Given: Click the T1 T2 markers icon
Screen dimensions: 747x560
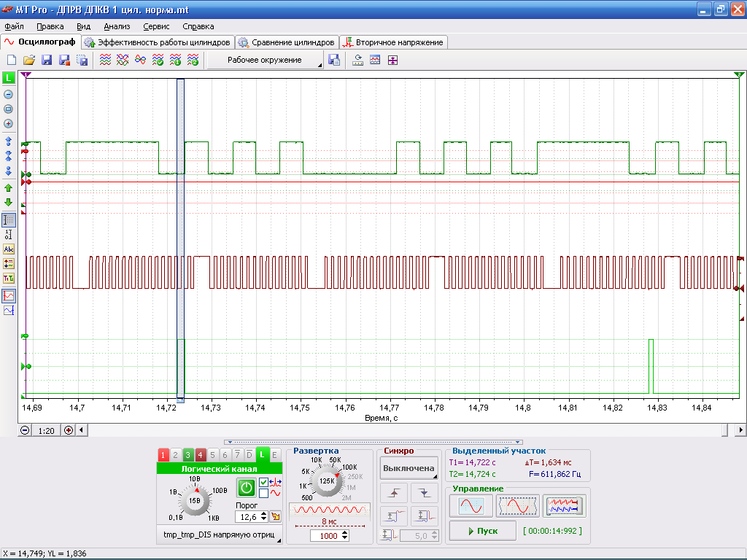Looking at the screenshot, I should [x=9, y=279].
